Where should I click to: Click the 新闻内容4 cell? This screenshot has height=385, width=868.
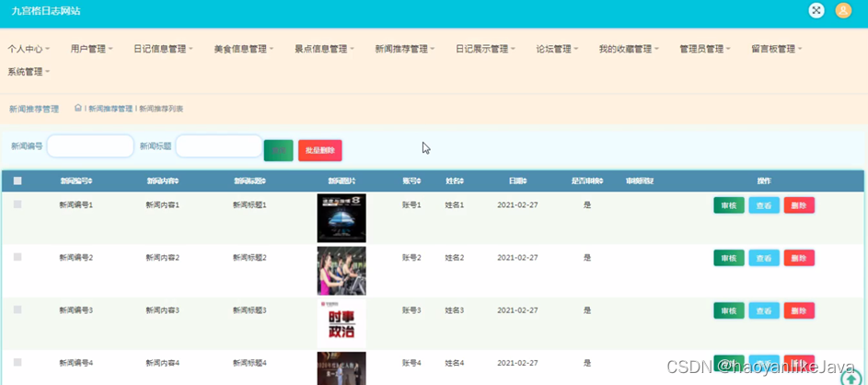pos(162,362)
